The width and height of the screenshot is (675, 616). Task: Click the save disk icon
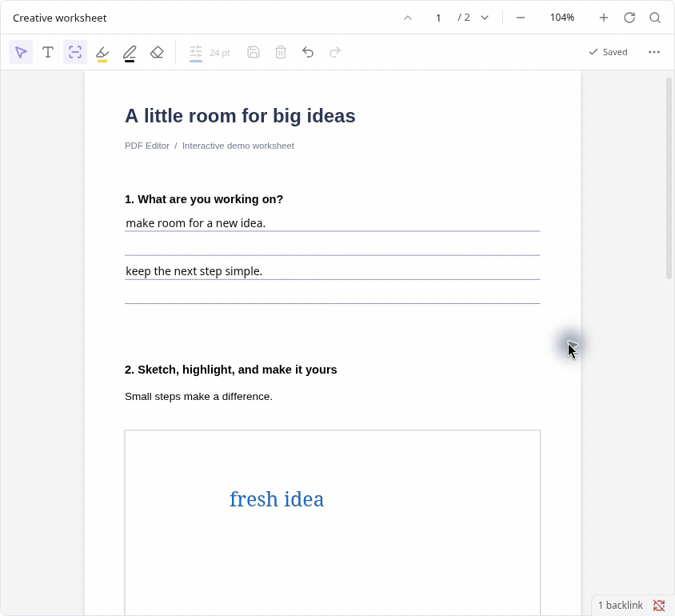(254, 52)
